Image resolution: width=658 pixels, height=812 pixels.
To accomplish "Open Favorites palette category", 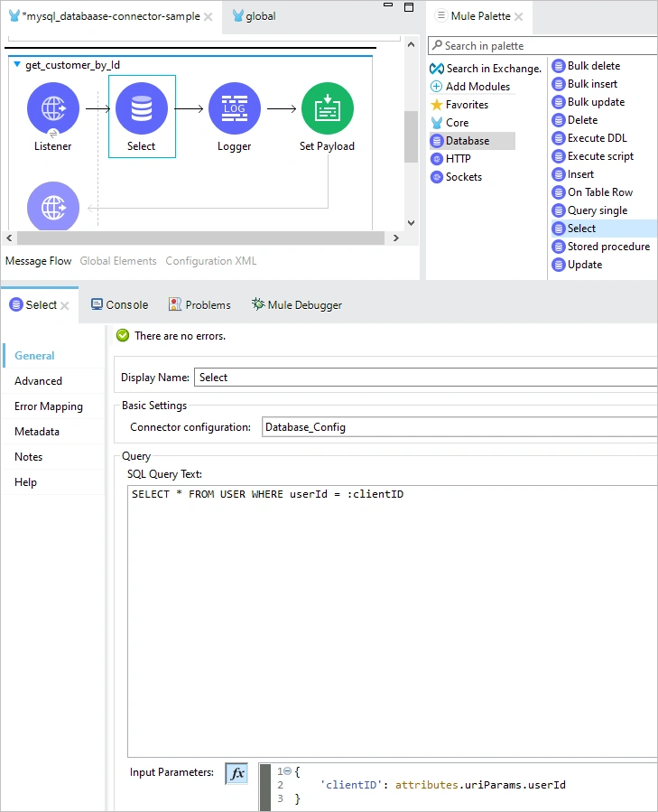I will coord(459,105).
